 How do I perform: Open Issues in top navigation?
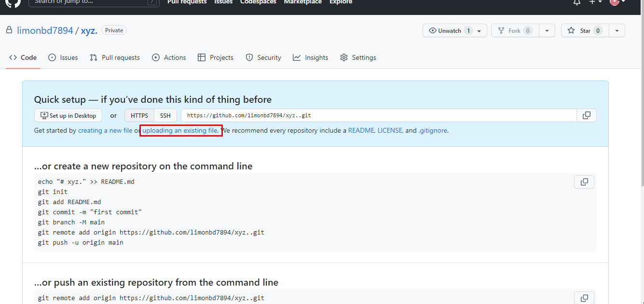223,2
